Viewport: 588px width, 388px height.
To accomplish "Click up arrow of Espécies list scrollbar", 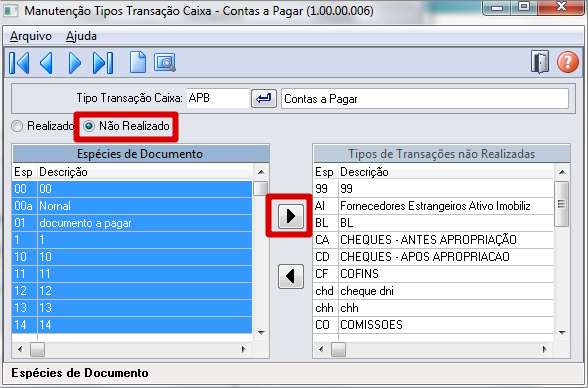I will tap(261, 172).
